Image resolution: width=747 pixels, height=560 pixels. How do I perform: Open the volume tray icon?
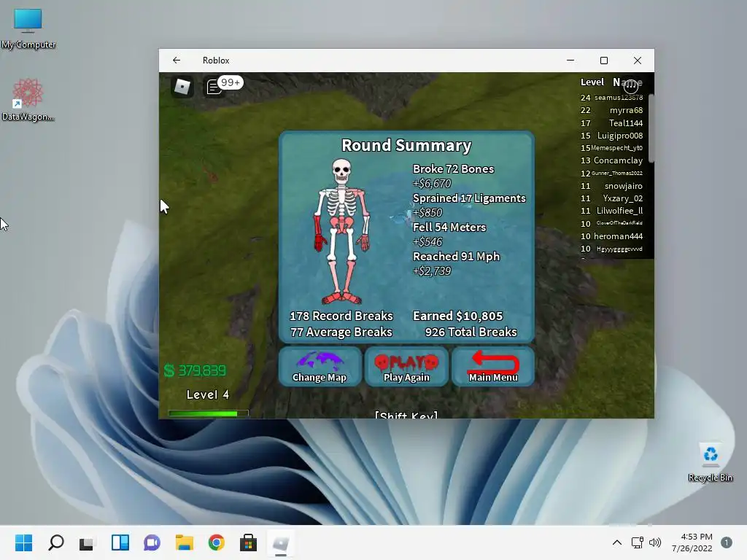655,542
